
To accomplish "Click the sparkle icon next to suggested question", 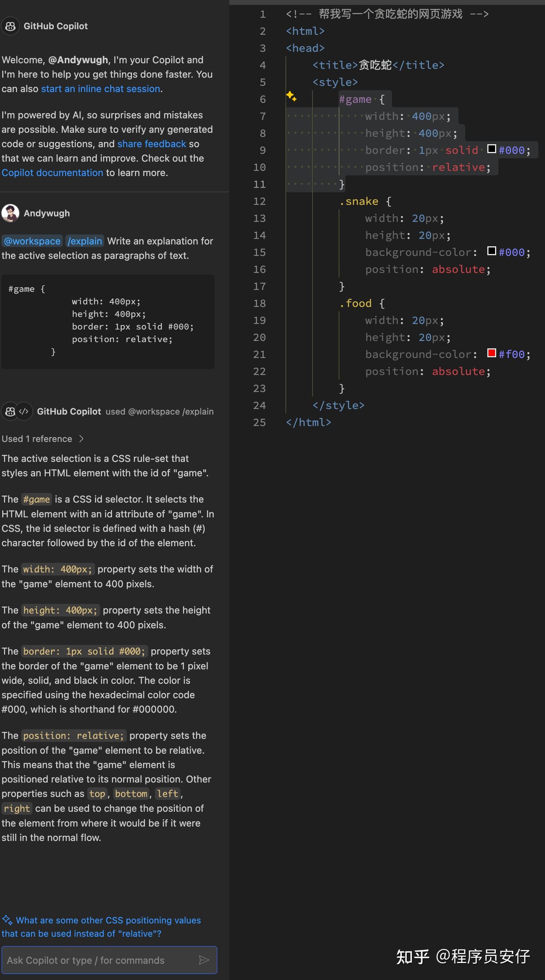I will [7, 920].
